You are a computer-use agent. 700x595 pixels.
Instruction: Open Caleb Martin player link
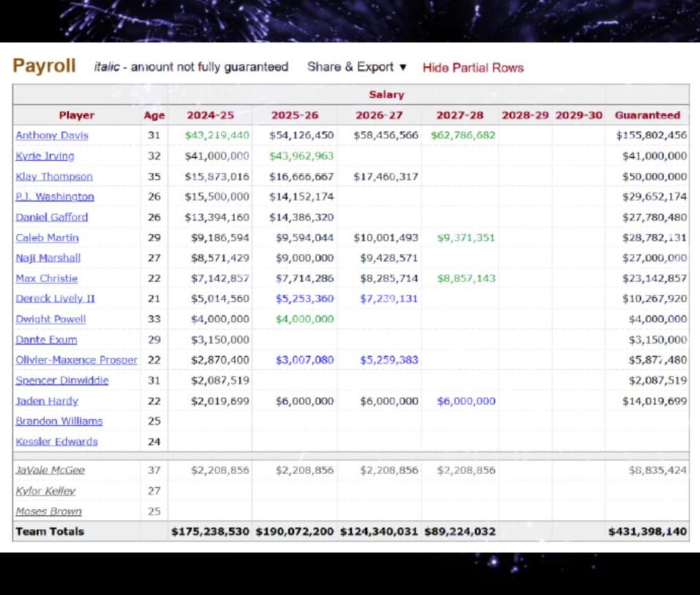[x=47, y=238]
